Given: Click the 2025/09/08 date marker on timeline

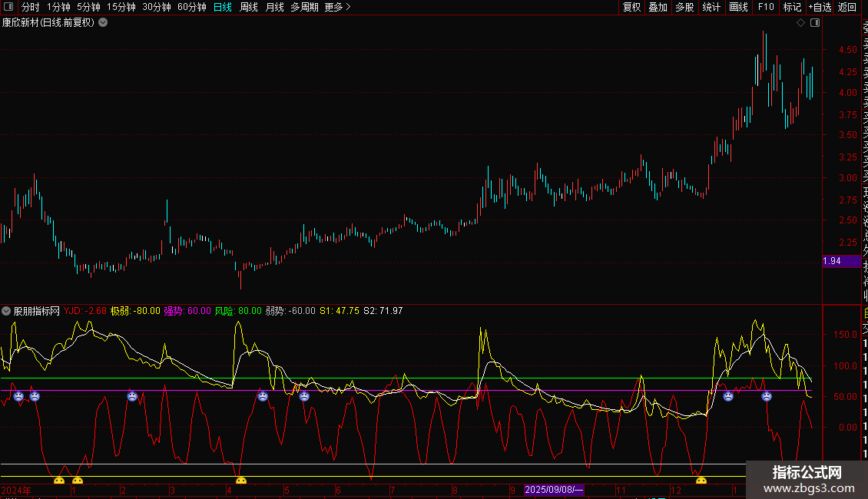Looking at the screenshot, I should 555,490.
